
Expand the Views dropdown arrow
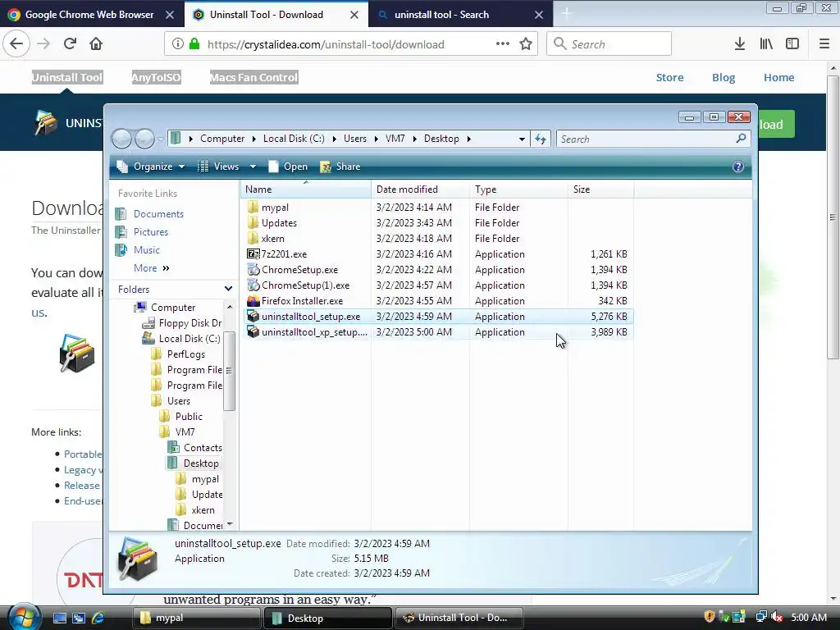(253, 167)
